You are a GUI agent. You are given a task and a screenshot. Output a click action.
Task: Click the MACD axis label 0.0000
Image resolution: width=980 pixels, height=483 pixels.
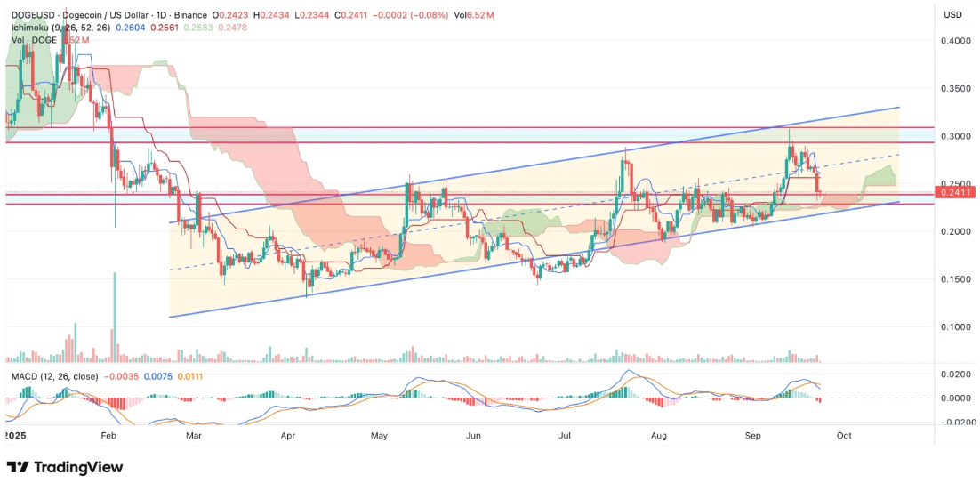956,398
